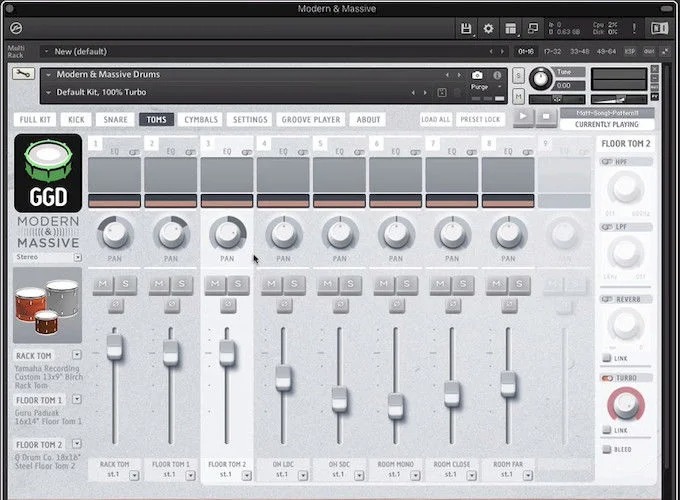Click the Kontakt save disk icon
680x500 pixels.
(x=466, y=29)
